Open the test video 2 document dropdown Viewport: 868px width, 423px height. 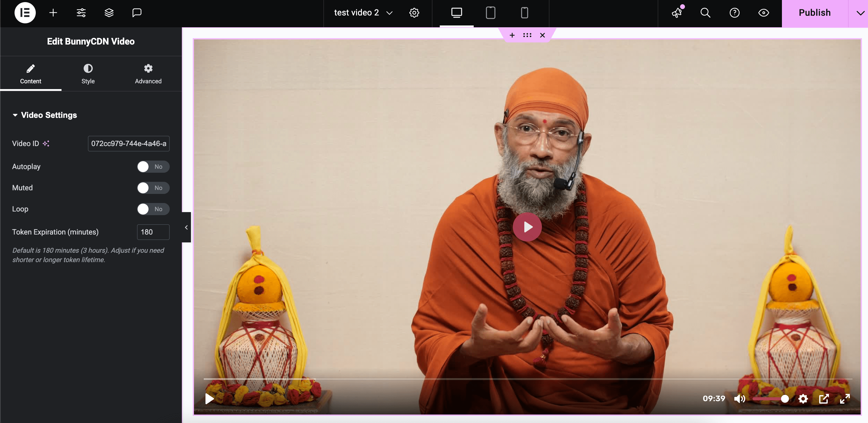[363, 13]
